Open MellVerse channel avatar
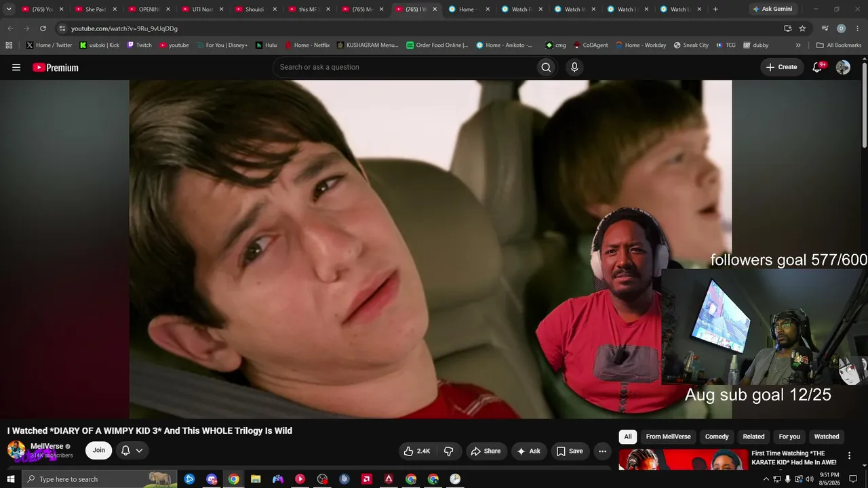Screen dimensions: 868x488 point(16,450)
